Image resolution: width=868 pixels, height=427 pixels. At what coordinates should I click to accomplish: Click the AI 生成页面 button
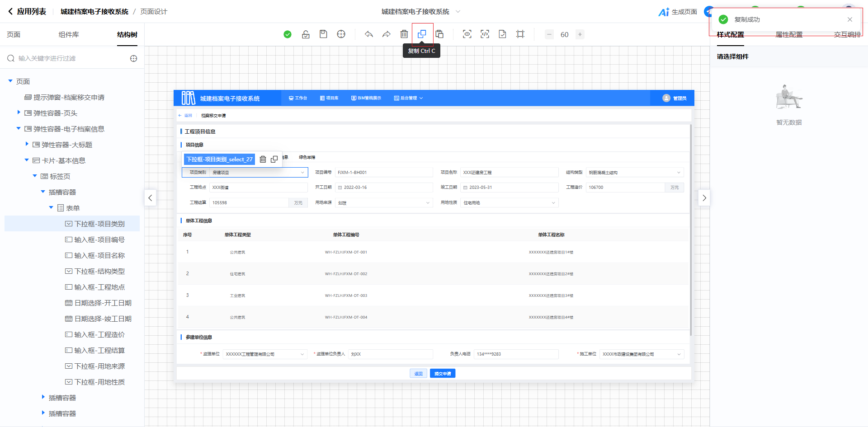coord(678,12)
